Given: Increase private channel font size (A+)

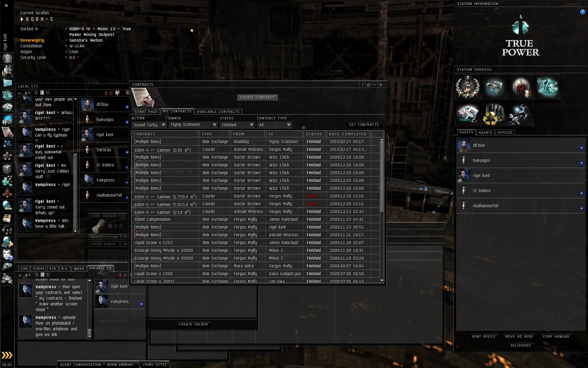Looking at the screenshot, I should coord(27,275).
